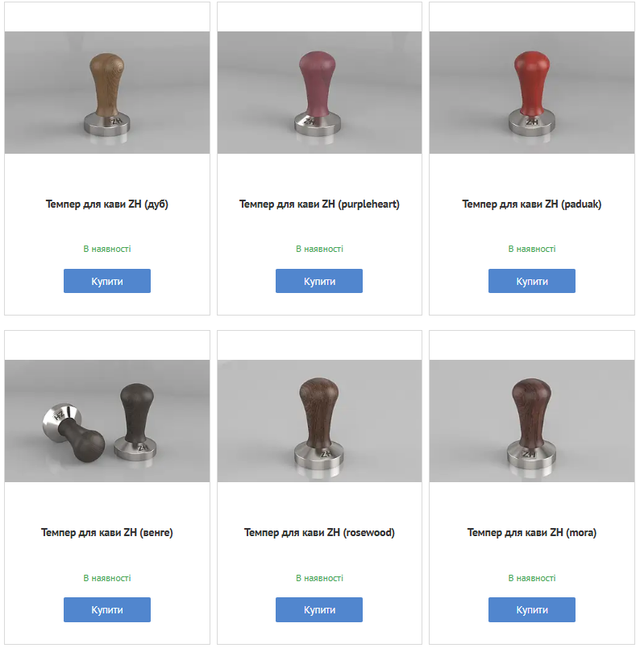Click 'В наявності' status under mora tamper
This screenshot has width=640, height=648.
point(532,578)
